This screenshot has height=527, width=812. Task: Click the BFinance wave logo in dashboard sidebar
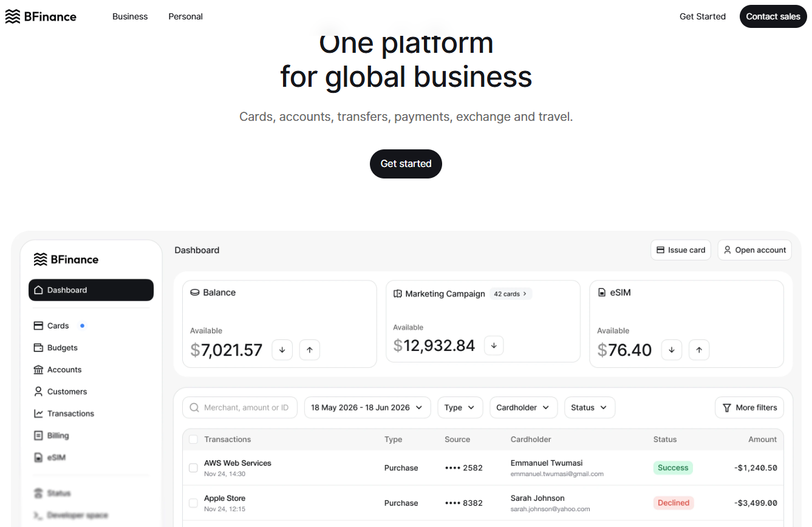pos(40,259)
